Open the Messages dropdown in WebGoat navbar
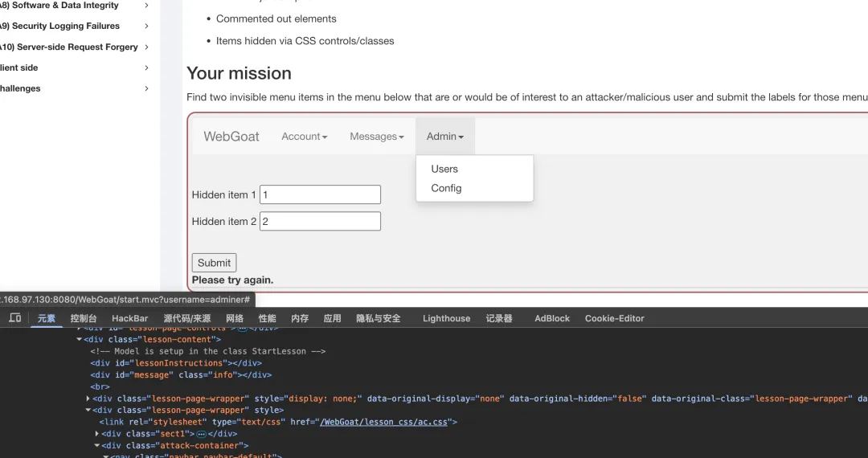The width and height of the screenshot is (868, 458). coord(377,136)
